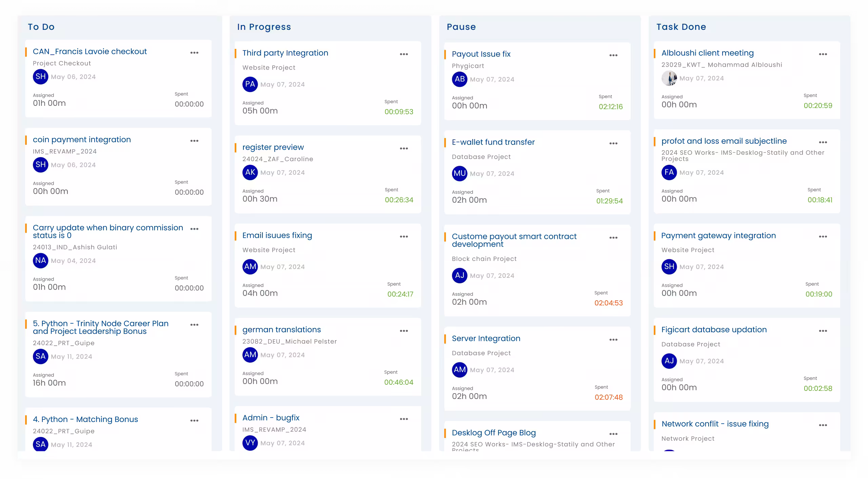Open three-dot menu on Payout Issue fix card

click(x=613, y=55)
